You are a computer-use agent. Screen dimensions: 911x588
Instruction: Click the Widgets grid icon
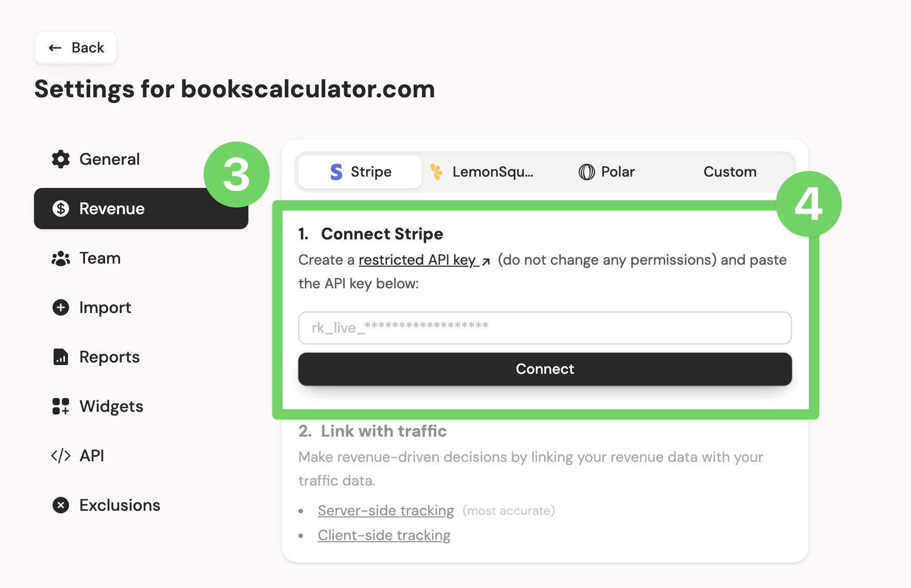tap(61, 406)
